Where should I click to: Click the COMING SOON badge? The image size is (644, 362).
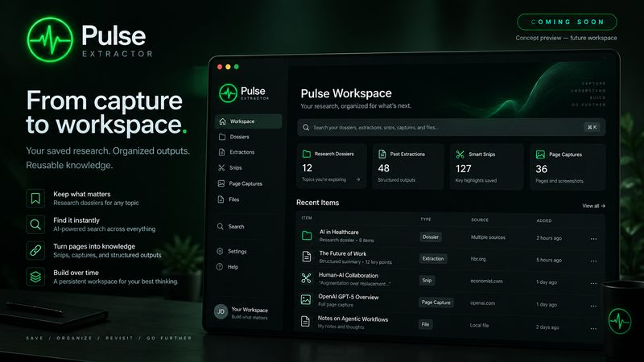pyautogui.click(x=567, y=22)
